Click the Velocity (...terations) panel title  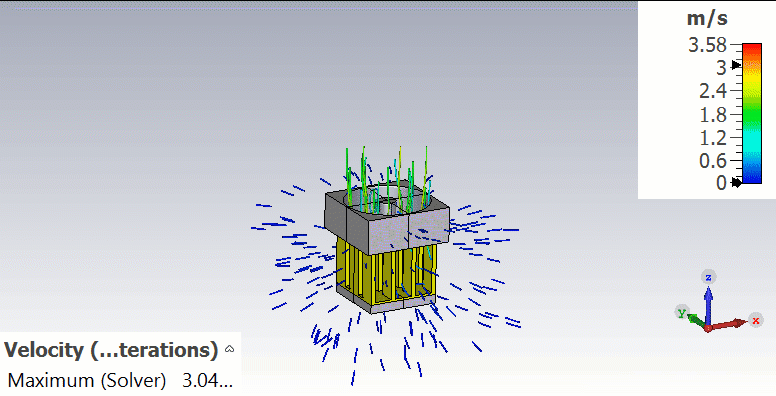[x=111, y=350]
